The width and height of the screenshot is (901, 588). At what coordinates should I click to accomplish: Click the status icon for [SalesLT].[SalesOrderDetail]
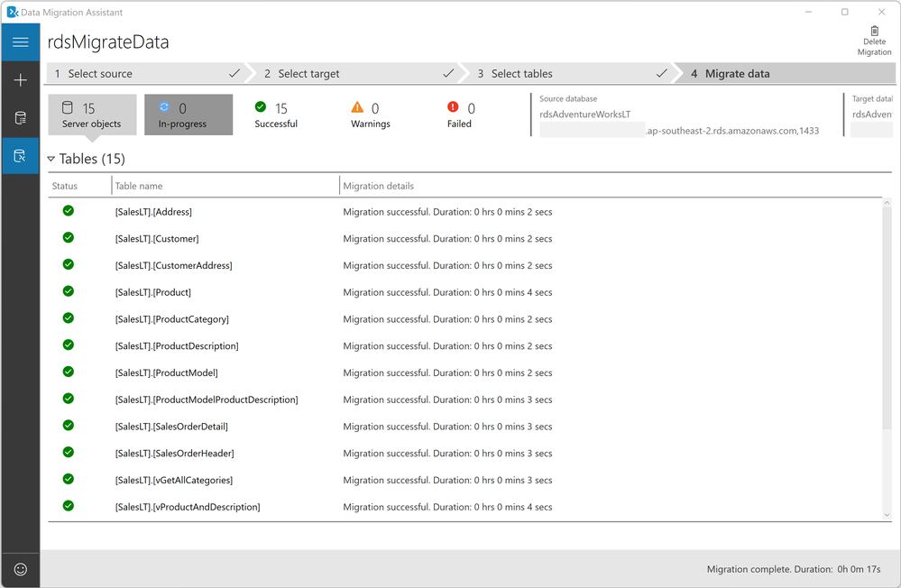69,426
